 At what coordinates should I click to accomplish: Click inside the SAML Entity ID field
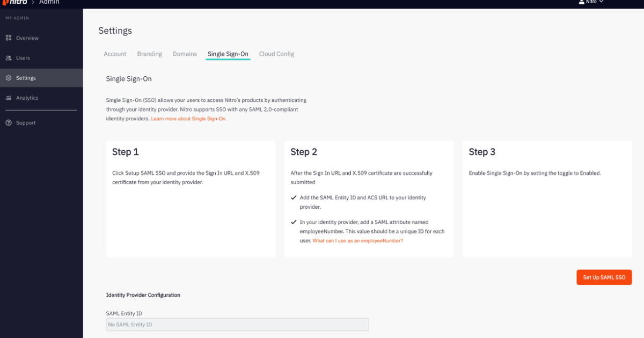coord(237,324)
